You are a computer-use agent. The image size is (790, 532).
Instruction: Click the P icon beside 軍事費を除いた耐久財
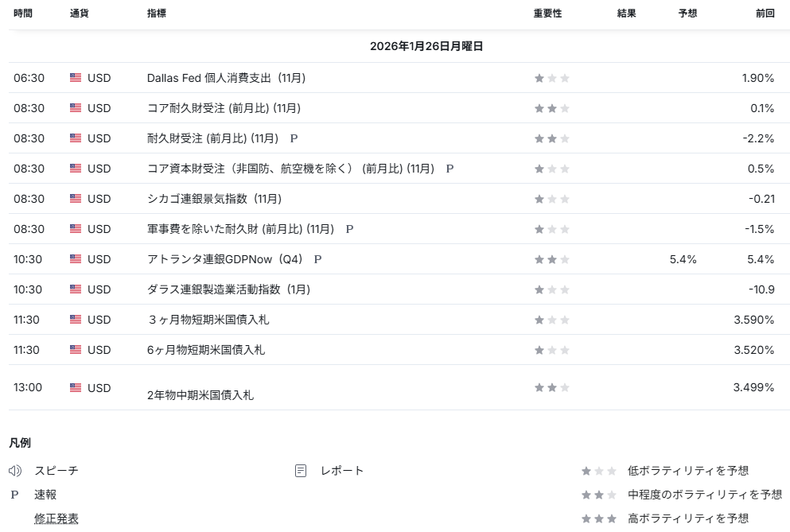pyautogui.click(x=349, y=229)
